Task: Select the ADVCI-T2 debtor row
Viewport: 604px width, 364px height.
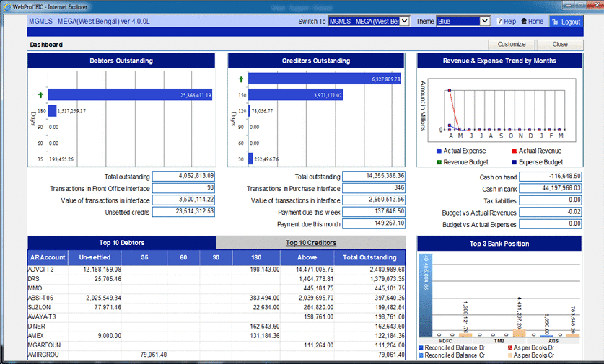Action: pos(216,270)
